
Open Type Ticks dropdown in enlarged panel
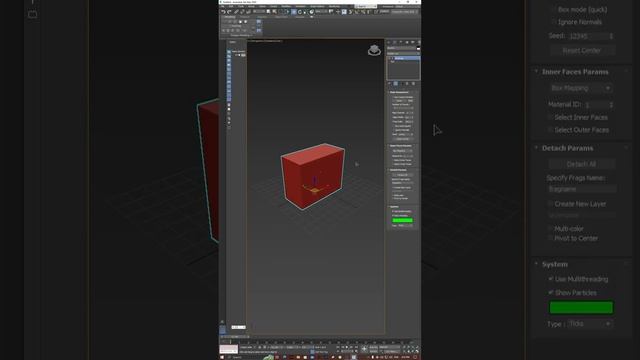click(x=591, y=324)
